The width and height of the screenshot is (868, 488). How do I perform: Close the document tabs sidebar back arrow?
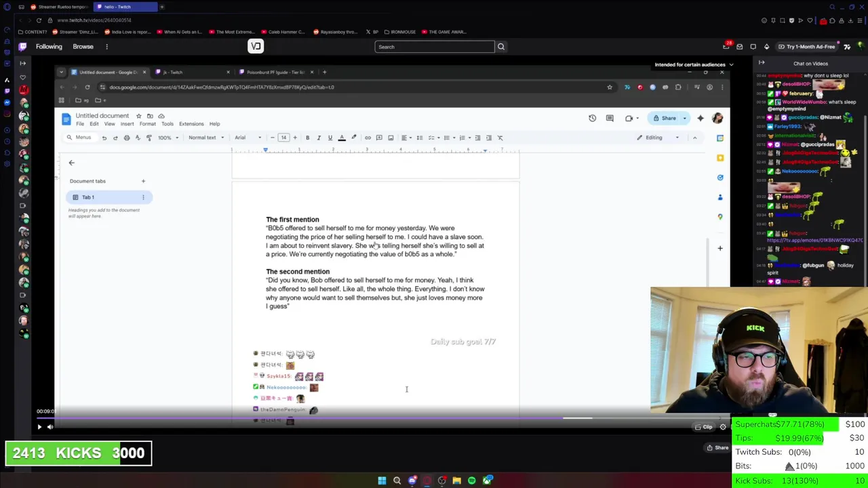pos(71,163)
